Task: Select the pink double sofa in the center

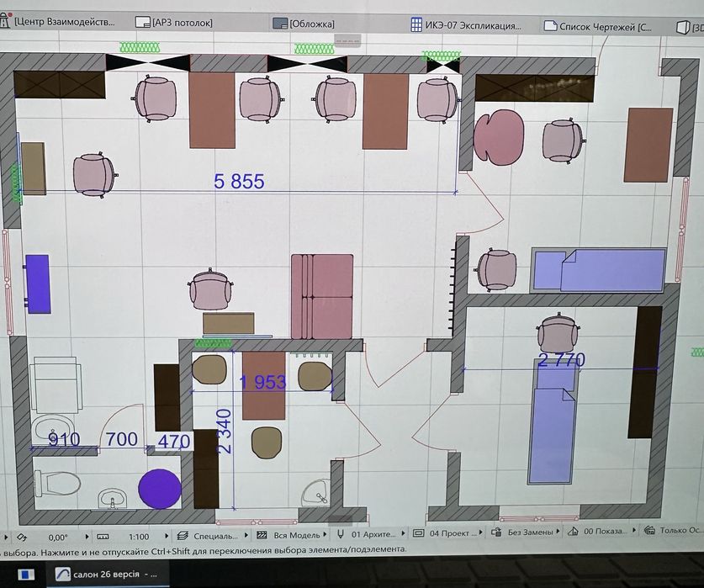Action: [322, 296]
